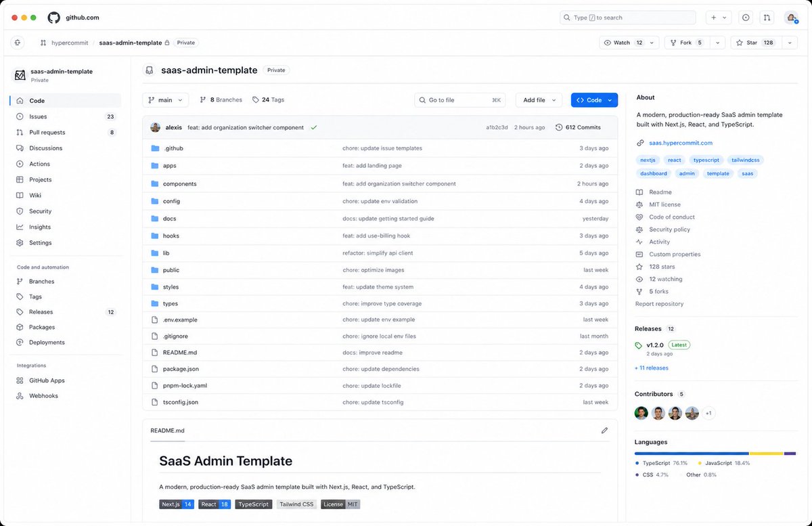Click the TypeScript 76.1% language entry
Image resolution: width=812 pixels, height=526 pixels.
click(x=661, y=463)
